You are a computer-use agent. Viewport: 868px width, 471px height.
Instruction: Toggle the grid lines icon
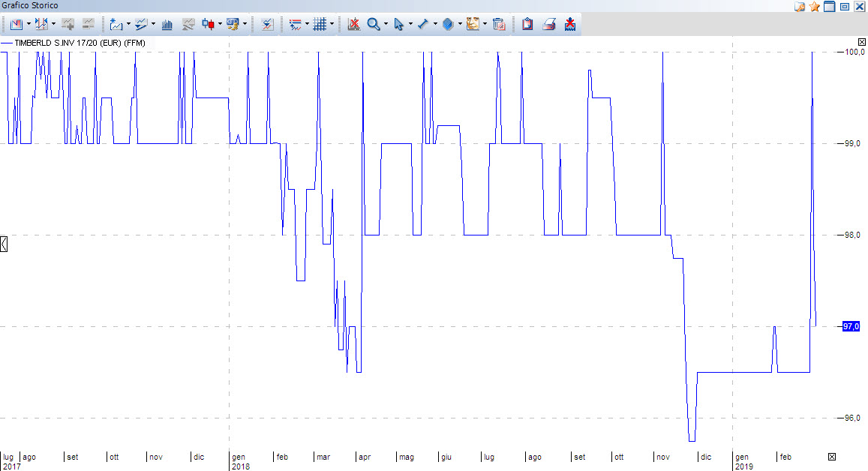[320, 24]
